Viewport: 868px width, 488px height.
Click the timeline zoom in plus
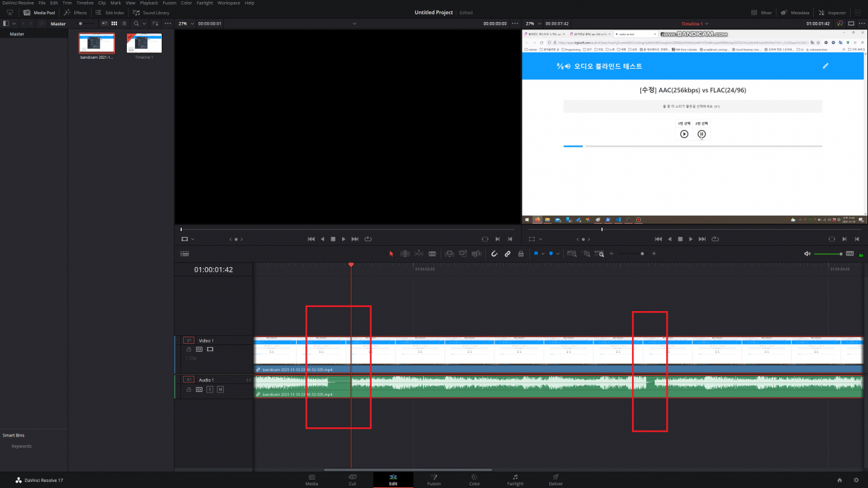[654, 254]
